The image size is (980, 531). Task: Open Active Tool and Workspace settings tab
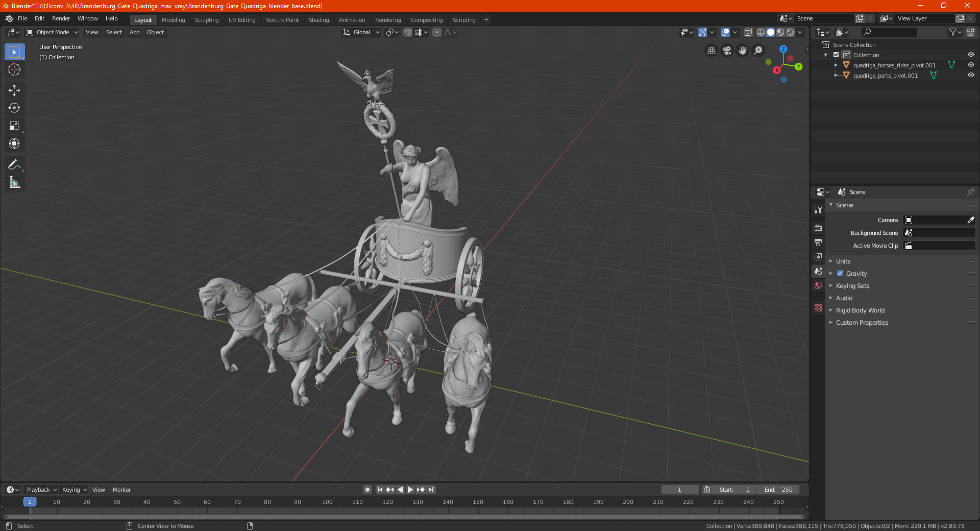818,210
